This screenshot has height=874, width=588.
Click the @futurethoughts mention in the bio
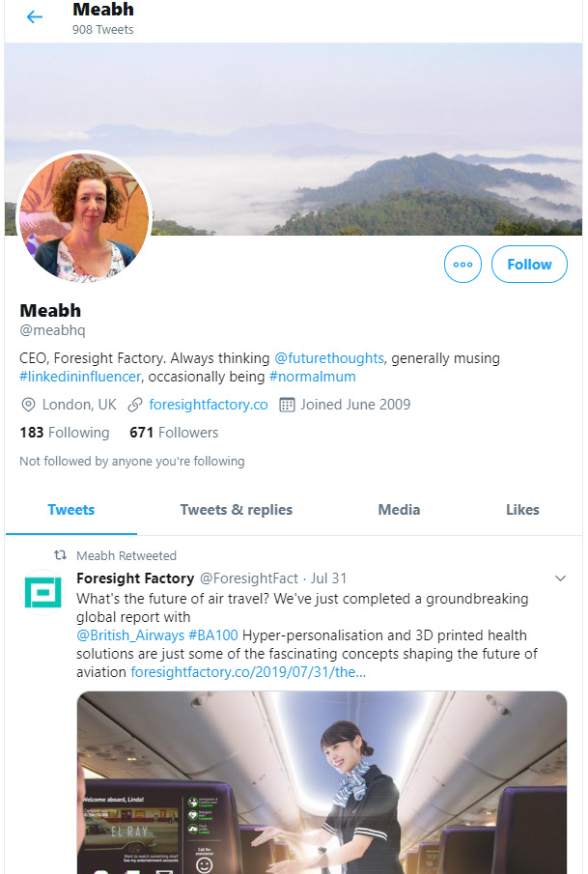pos(329,358)
